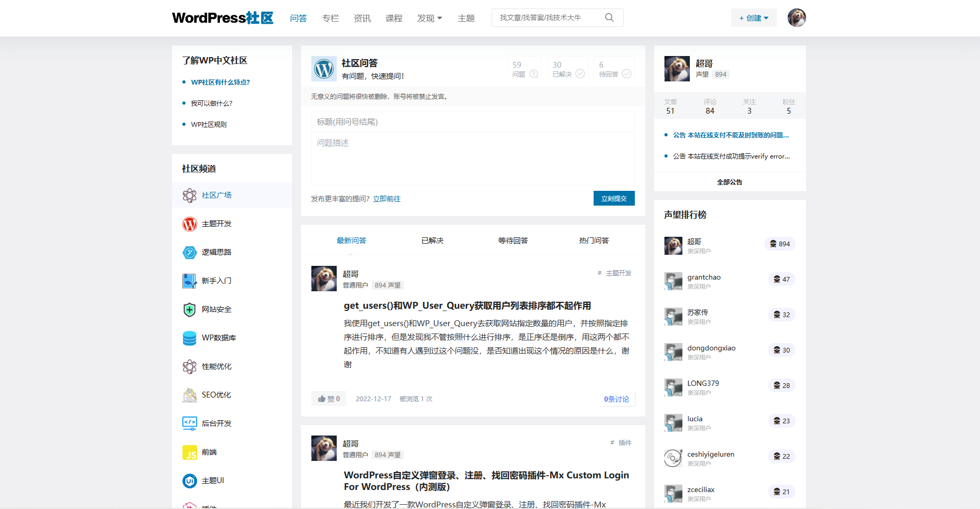Switch to the 热门问答 tab
The width and height of the screenshot is (980, 509).
click(594, 240)
